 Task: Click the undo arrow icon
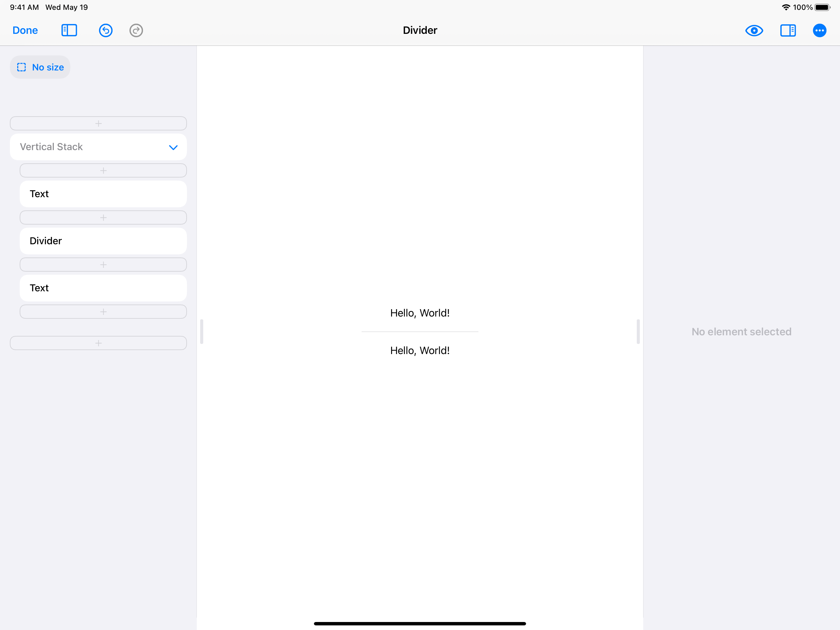click(x=105, y=30)
